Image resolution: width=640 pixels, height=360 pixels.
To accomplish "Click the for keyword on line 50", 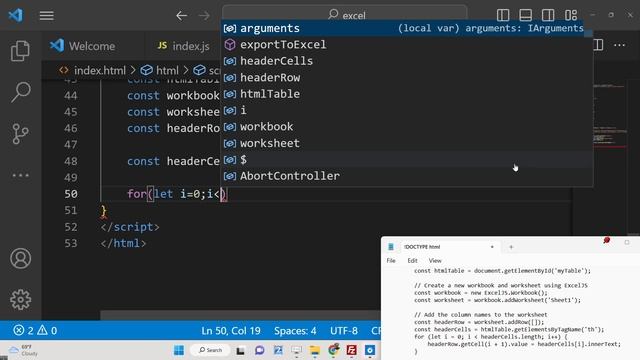I will 136,194.
